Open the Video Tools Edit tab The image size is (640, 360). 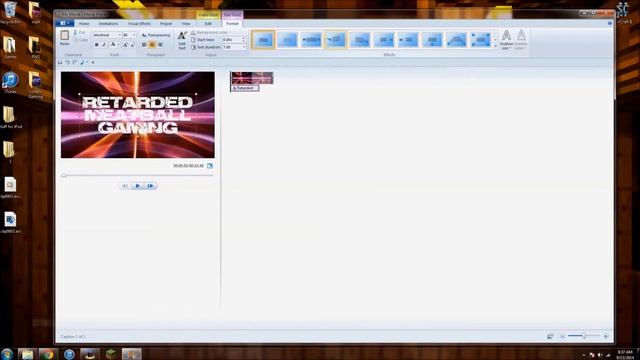click(208, 24)
